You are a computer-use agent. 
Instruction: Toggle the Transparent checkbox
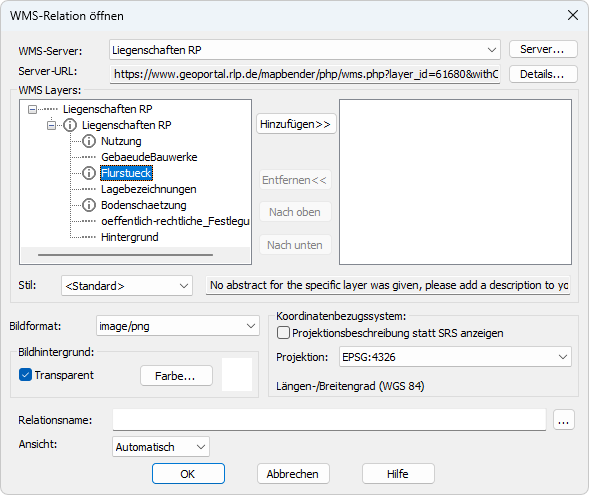click(26, 375)
